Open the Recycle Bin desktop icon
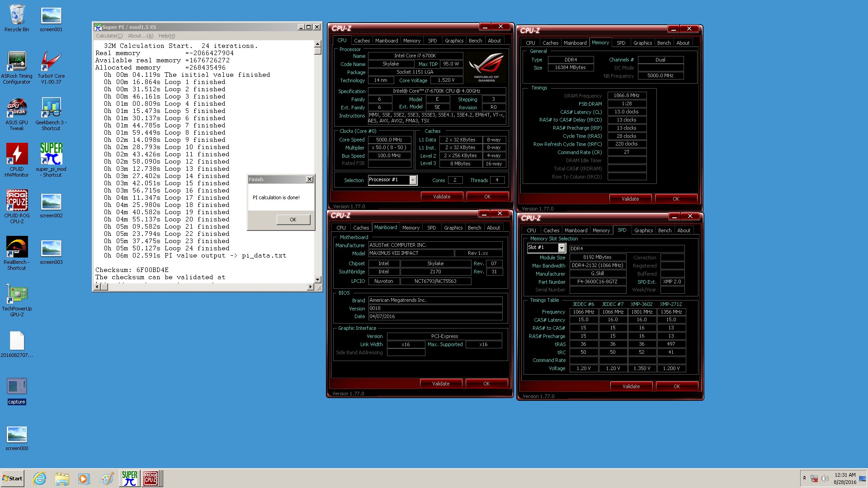This screenshot has width=868, height=488. click(17, 18)
